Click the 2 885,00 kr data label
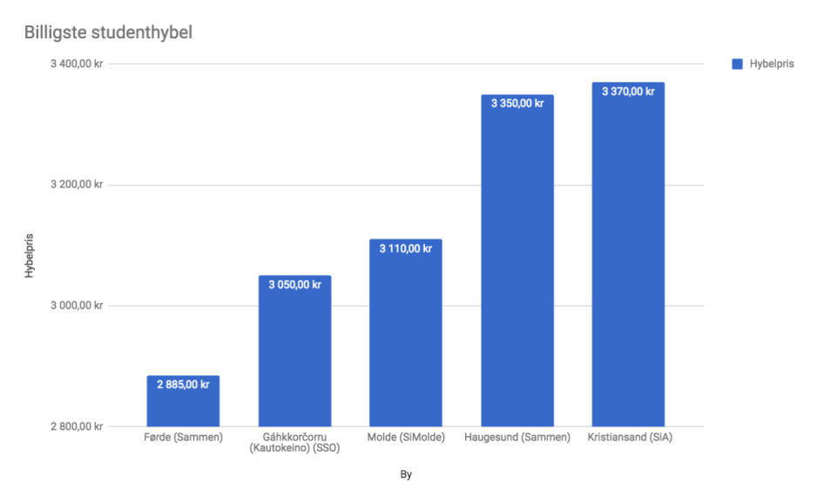The height and width of the screenshot is (504, 817). (x=183, y=384)
